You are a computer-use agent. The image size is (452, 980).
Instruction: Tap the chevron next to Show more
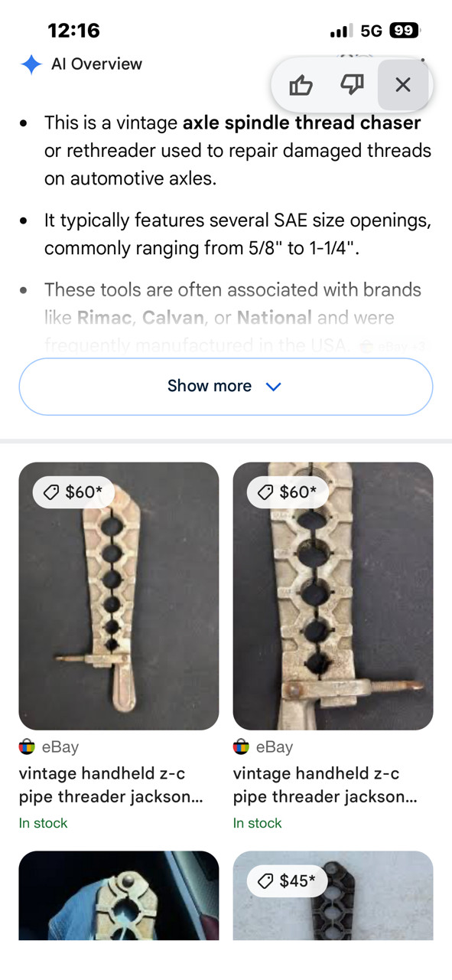pyautogui.click(x=273, y=387)
